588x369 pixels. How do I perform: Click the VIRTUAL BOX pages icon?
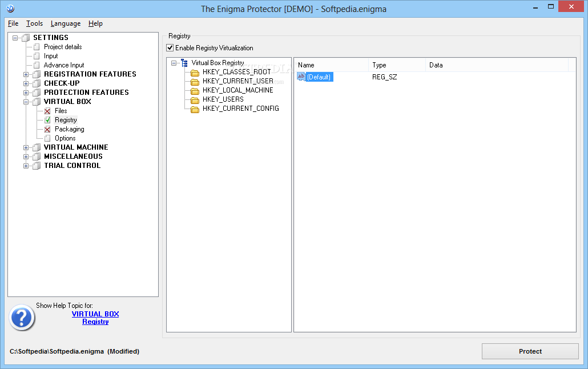(37, 102)
